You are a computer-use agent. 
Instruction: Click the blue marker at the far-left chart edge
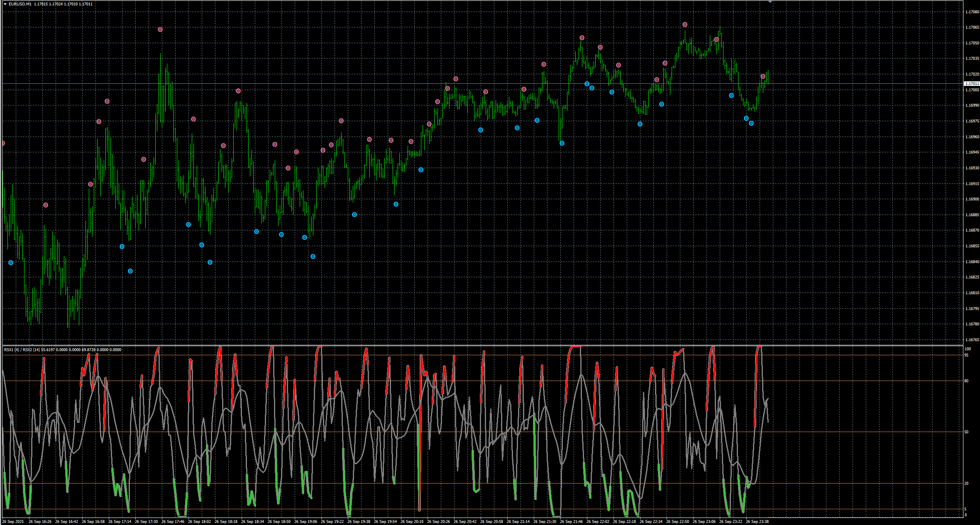point(11,263)
